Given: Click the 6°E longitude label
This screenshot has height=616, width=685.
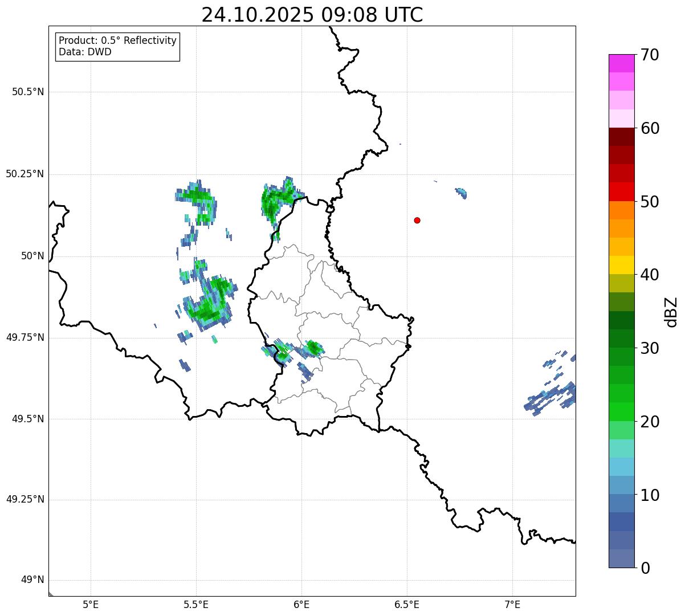Looking at the screenshot, I should point(301,605).
